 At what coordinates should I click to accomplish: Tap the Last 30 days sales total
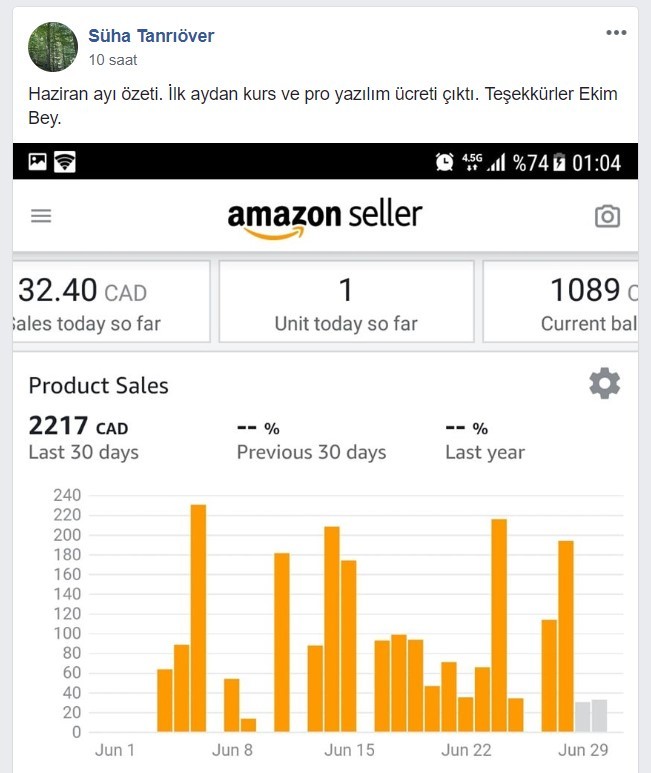(84, 438)
